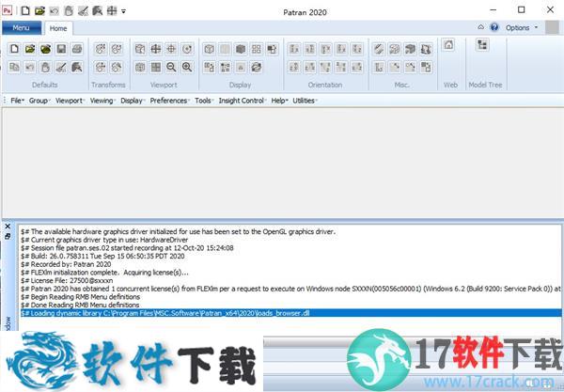Click the Fit View four-arrow icon in the Viewport group
564x392 pixels.
[x=156, y=49]
